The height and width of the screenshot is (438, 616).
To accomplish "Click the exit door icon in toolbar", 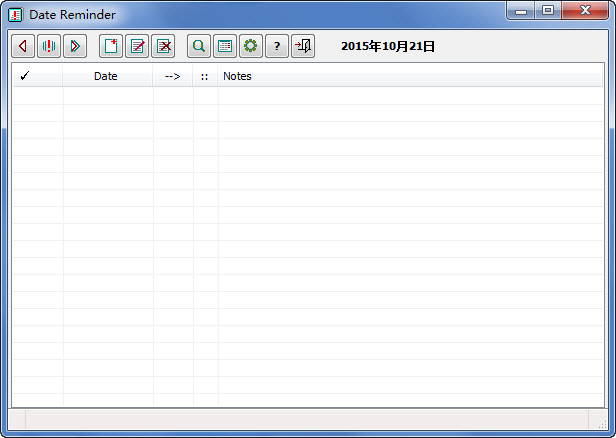I will [303, 46].
